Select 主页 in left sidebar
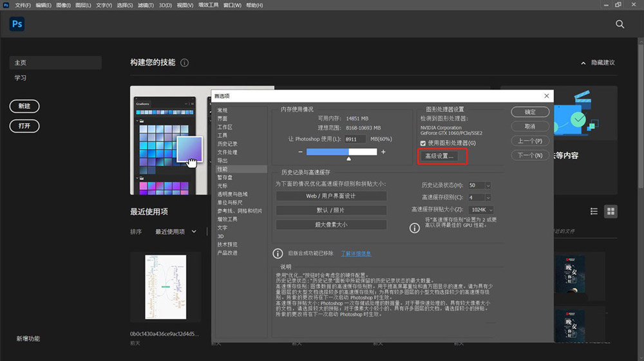This screenshot has width=644, height=361. point(55,63)
